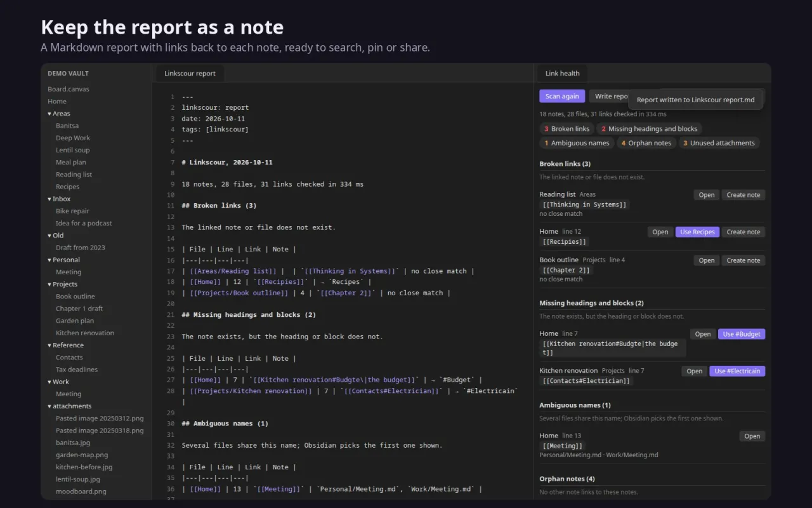This screenshot has height=508, width=812.
Task: Open the Book outline broken link entry
Action: tap(707, 260)
